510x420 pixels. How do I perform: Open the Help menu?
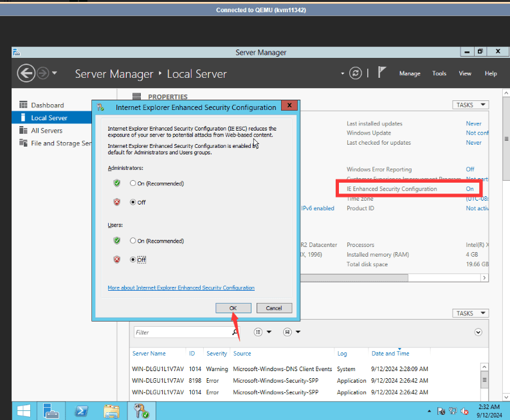tap(491, 73)
